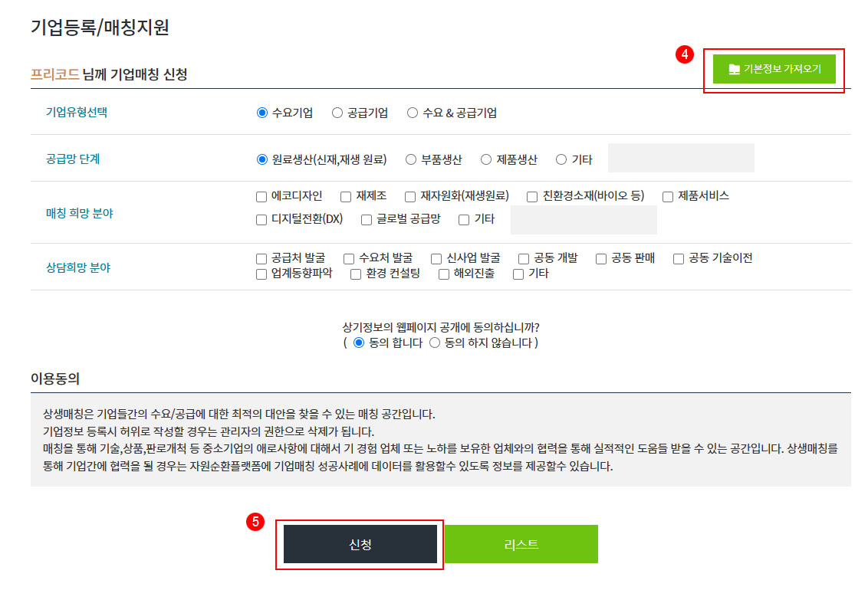Tick the 공동 기술이전 checkbox

click(679, 258)
